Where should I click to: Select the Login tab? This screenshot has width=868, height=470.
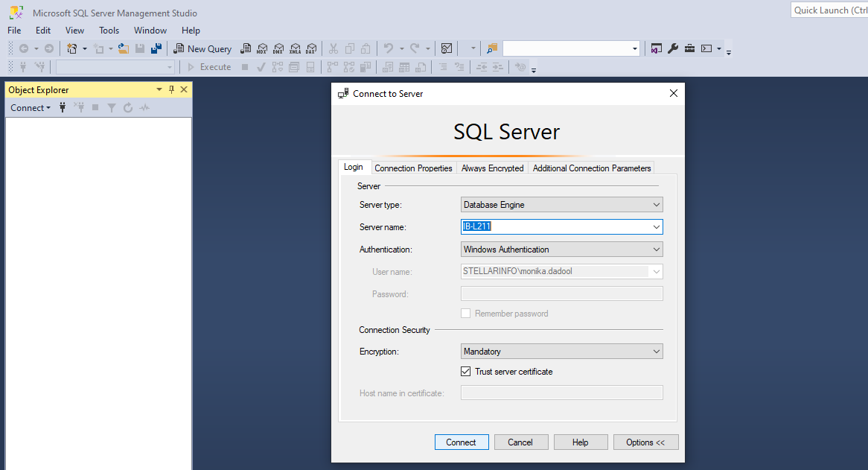[353, 167]
